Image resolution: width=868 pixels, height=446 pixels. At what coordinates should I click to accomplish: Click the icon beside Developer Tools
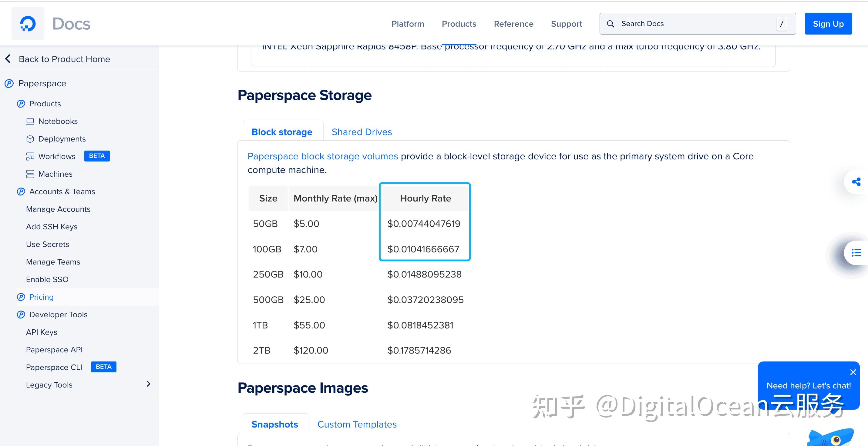(x=21, y=315)
